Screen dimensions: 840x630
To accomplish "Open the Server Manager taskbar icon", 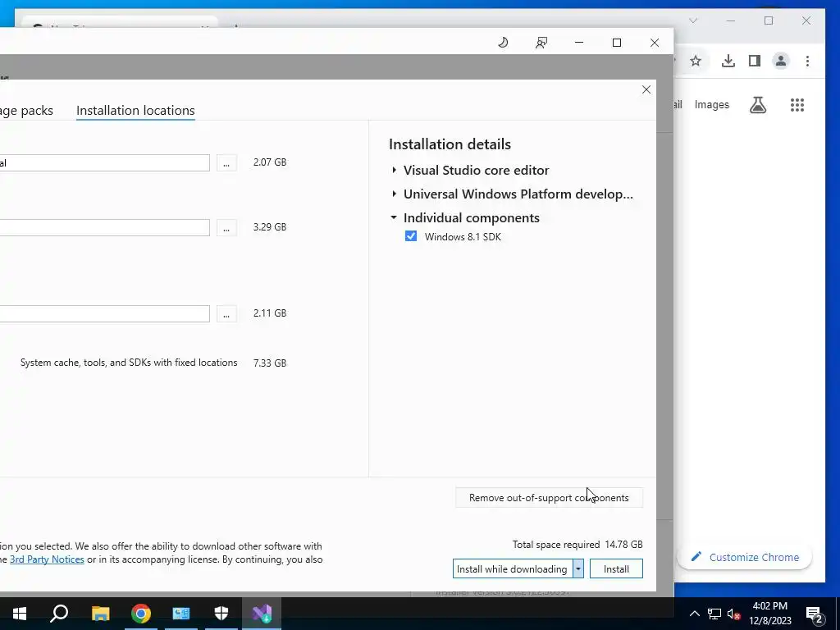I will pyautogui.click(x=181, y=614).
